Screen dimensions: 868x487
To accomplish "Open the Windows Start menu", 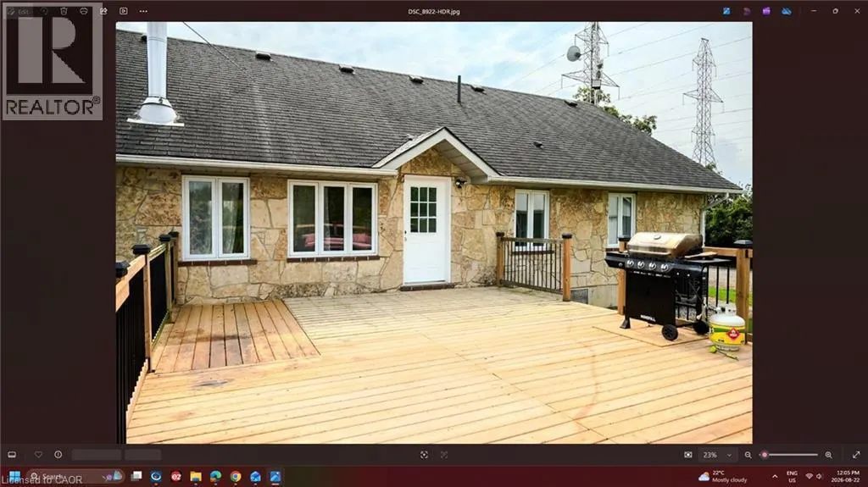I will click(15, 477).
